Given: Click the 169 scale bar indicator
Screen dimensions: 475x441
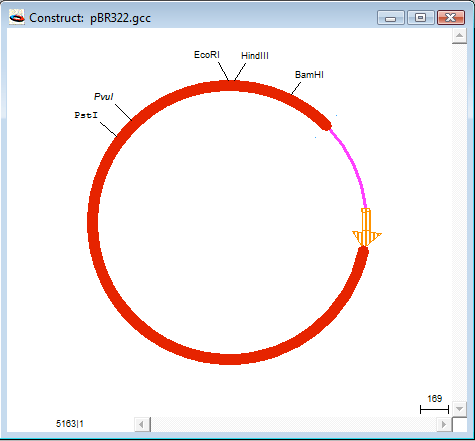Looking at the screenshot, I should (x=434, y=404).
